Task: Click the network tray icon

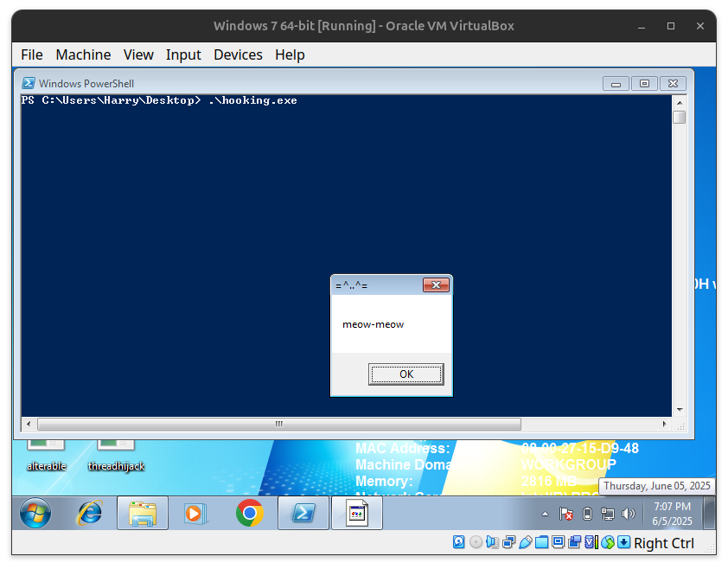Action: [x=607, y=514]
